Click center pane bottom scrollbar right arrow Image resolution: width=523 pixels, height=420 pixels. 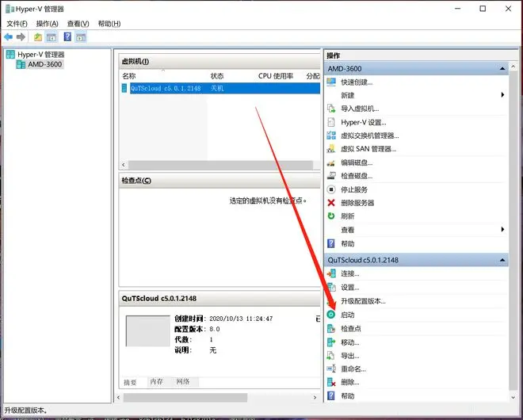point(315,397)
